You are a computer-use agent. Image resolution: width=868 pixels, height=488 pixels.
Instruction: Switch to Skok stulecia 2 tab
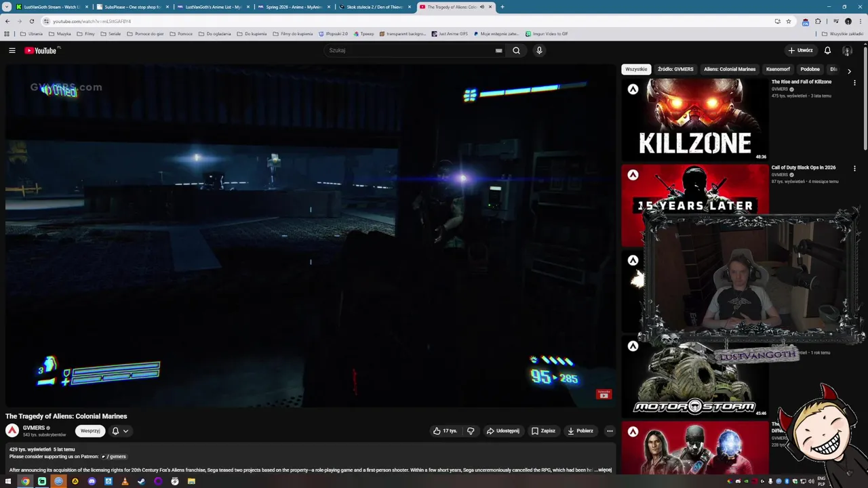pyautogui.click(x=374, y=7)
